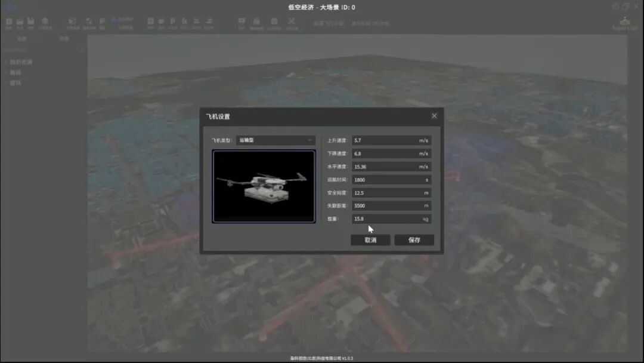Viewport: 644px width, 363px height.
Task: Click the second icon of the leftmost toolbar group
Action: pos(20,21)
